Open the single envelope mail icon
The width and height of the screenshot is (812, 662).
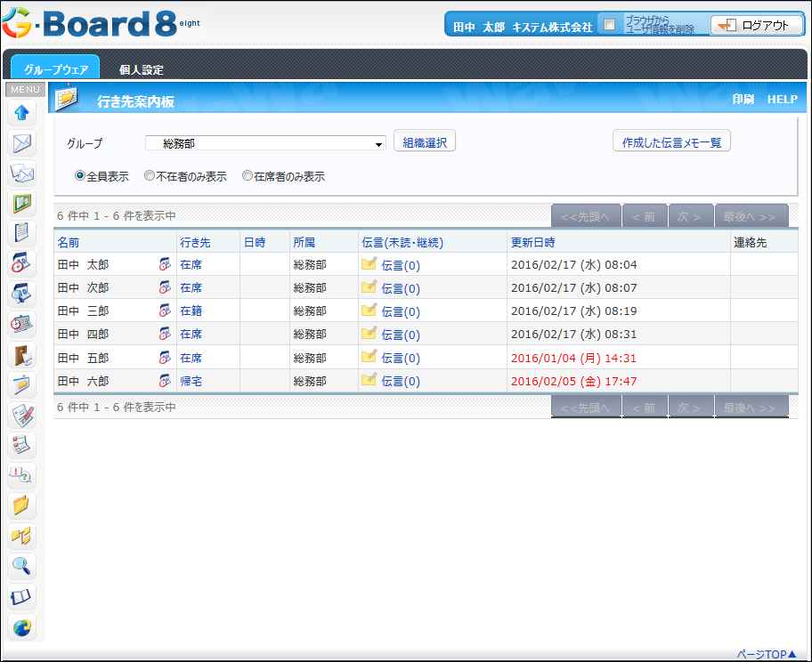click(22, 143)
